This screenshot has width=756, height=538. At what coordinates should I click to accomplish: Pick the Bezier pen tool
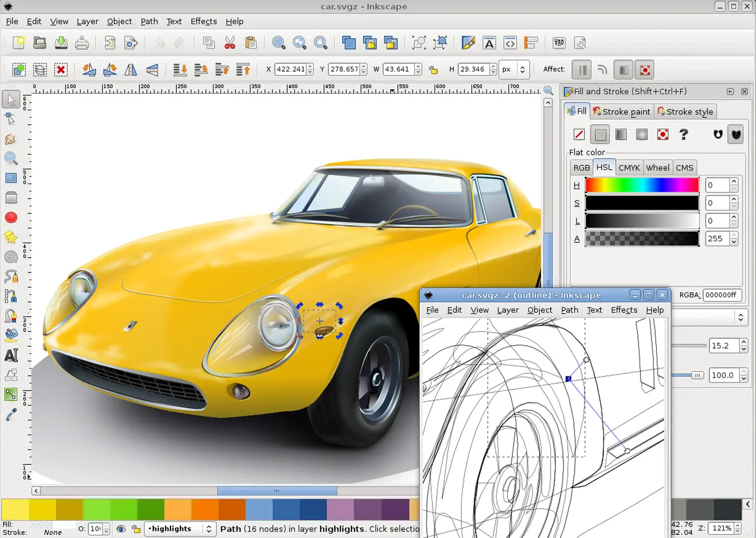(x=11, y=296)
